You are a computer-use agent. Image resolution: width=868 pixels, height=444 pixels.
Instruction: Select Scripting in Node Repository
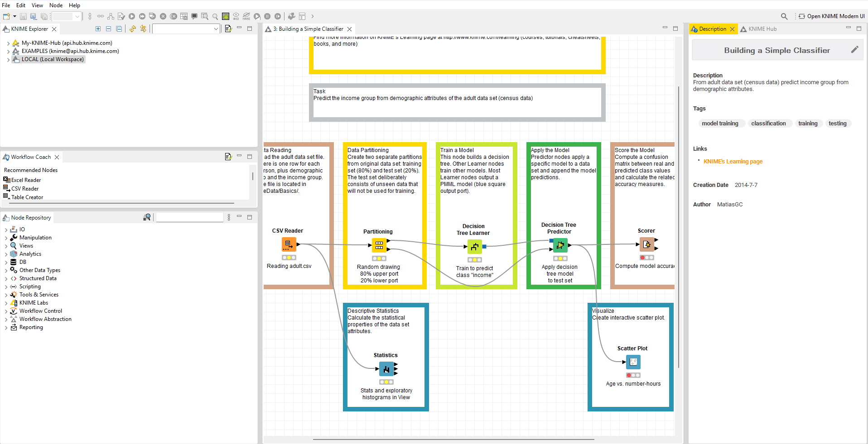(30, 286)
